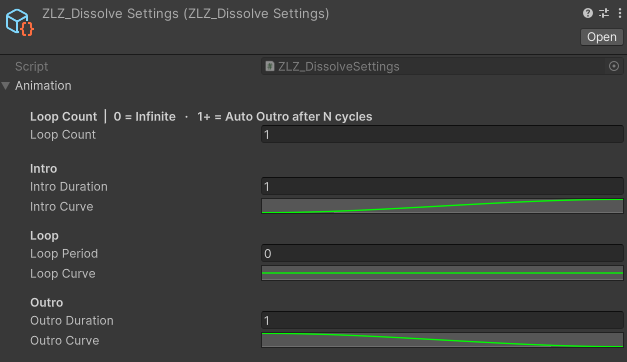627x362 pixels.
Task: Click the Outro section header
Action: [x=47, y=303]
